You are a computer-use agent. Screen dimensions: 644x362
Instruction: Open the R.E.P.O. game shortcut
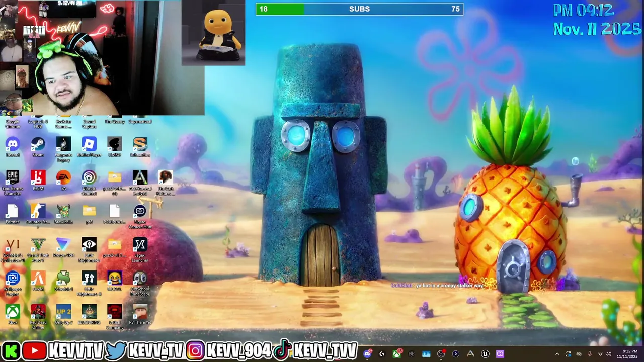(115, 281)
